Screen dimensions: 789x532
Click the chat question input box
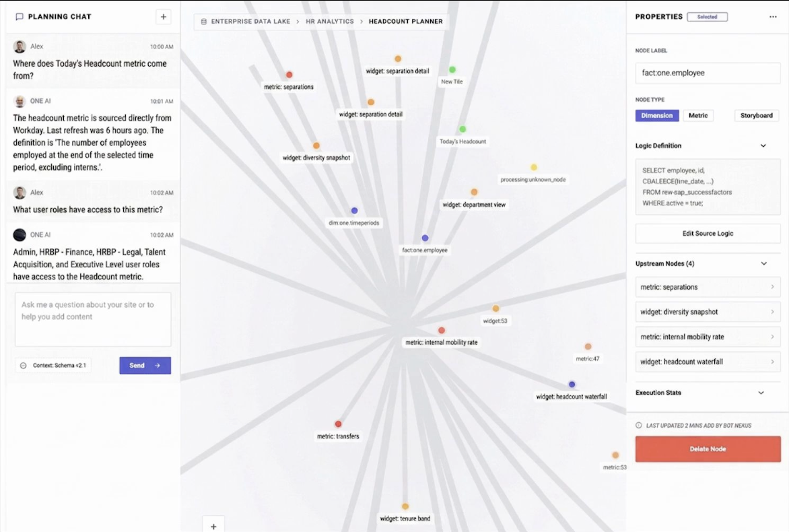pos(93,319)
